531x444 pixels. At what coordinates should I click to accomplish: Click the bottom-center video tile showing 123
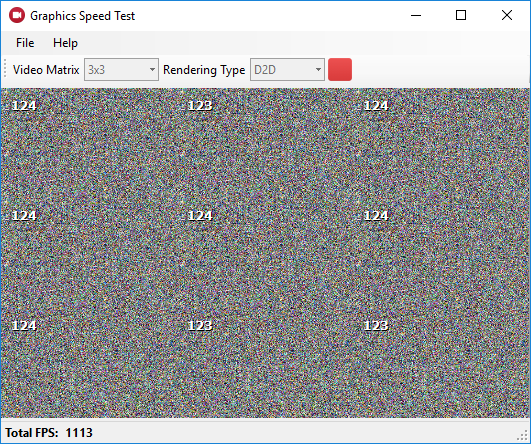coord(265,363)
